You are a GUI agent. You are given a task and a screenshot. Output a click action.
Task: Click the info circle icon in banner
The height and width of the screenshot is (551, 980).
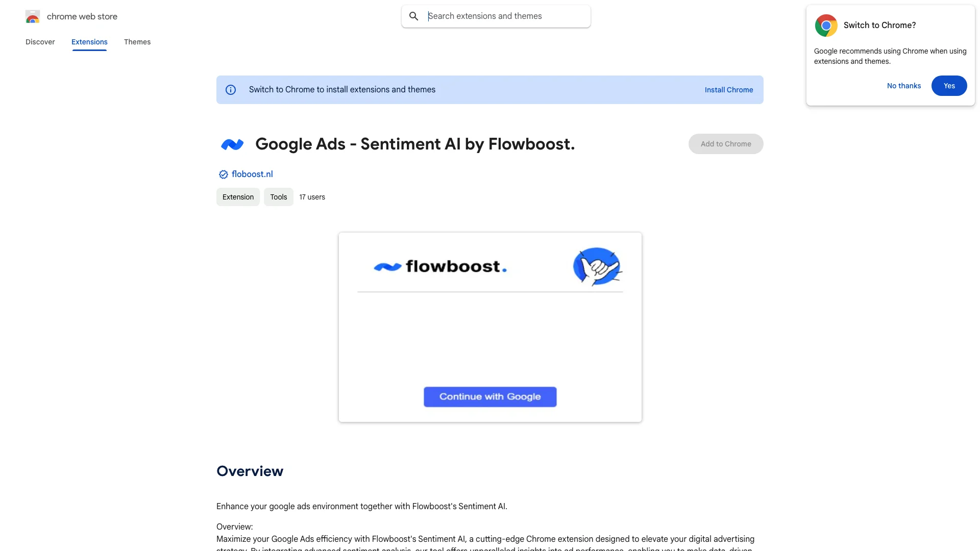point(231,89)
